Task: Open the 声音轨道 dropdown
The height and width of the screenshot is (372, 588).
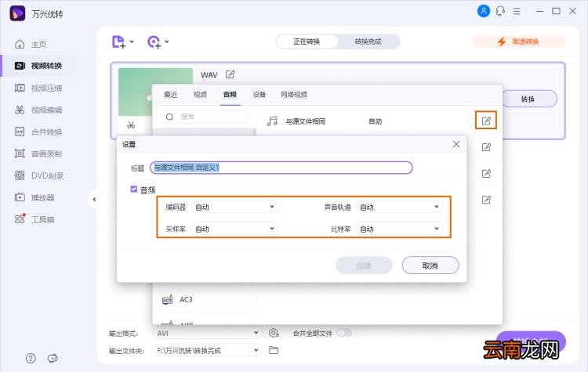Action: pyautogui.click(x=399, y=207)
